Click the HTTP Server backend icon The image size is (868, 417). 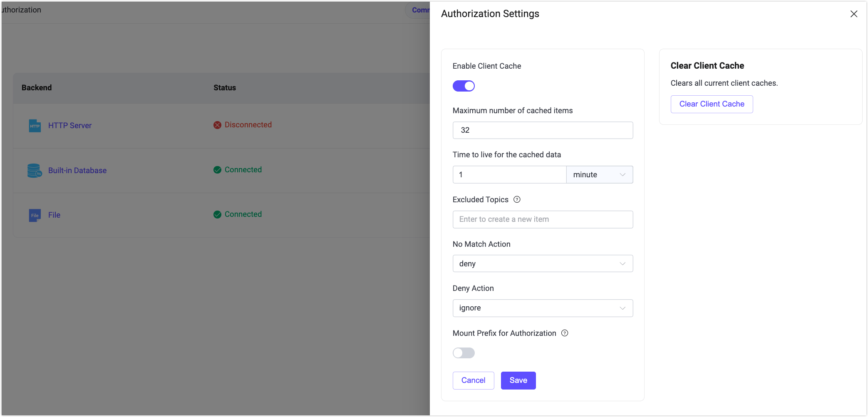coord(35,126)
